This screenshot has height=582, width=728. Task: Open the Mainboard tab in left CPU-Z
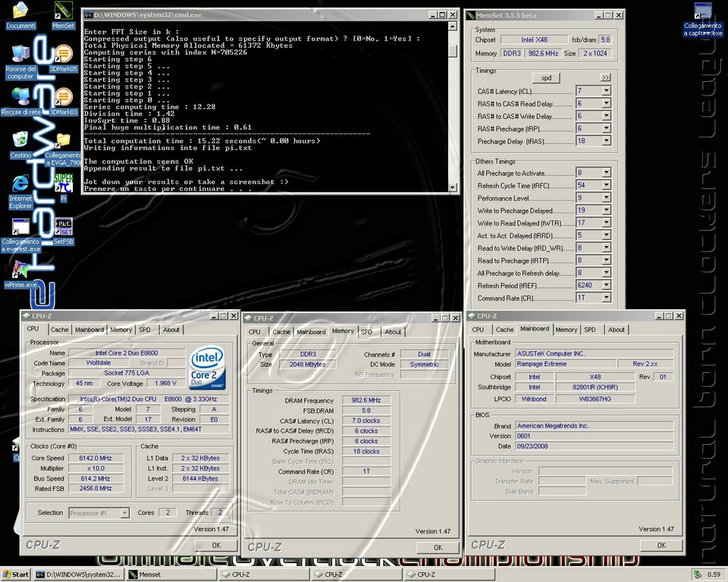pyautogui.click(x=89, y=330)
